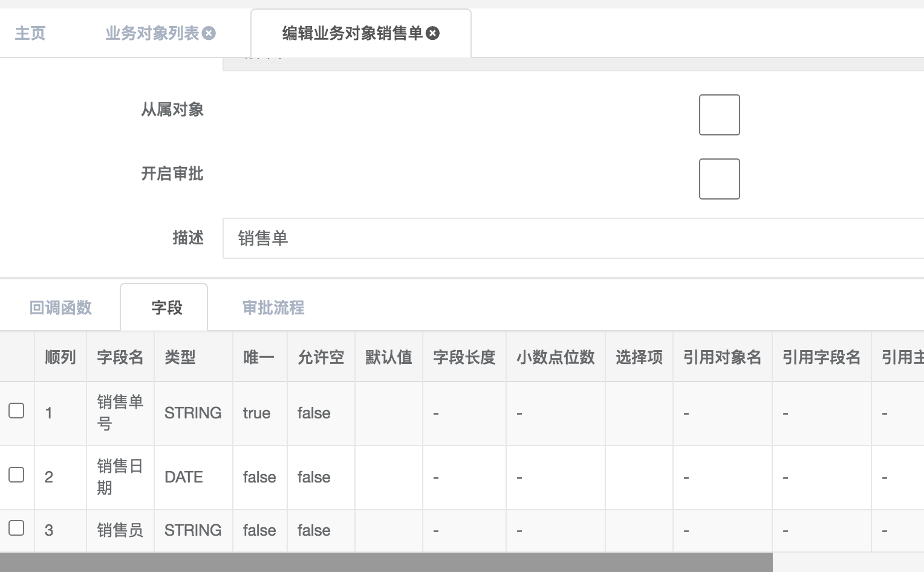Click the 默认值 column header
Screen dimensions: 924x572
389,357
